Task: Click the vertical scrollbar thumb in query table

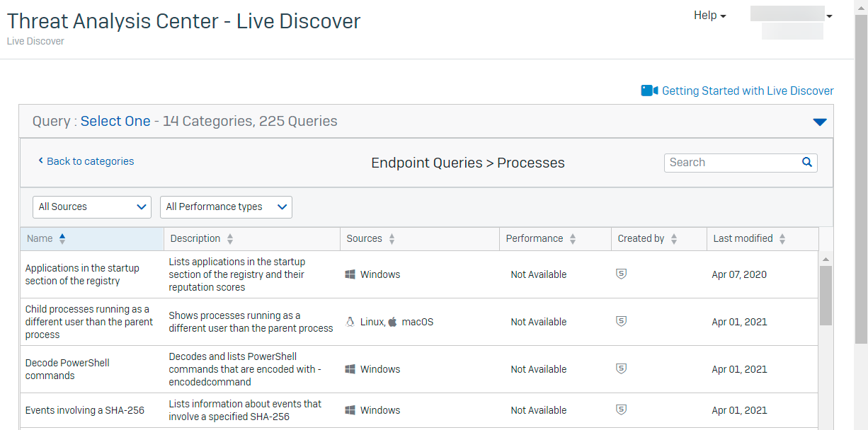Action: click(826, 295)
